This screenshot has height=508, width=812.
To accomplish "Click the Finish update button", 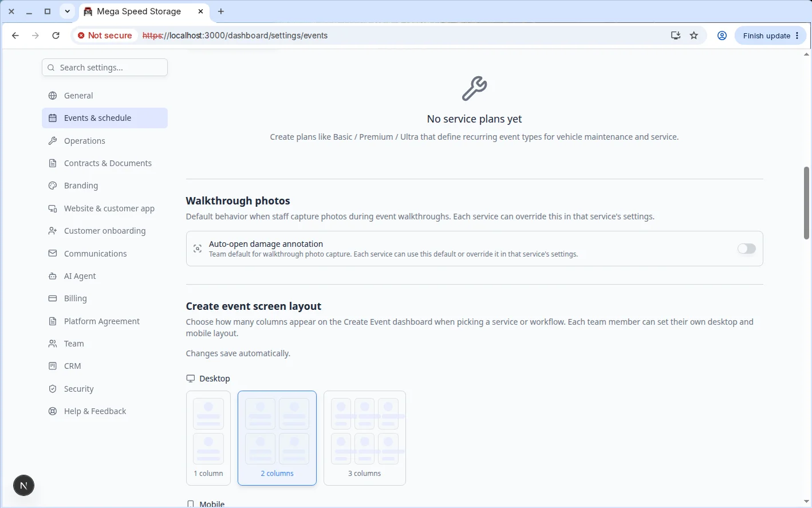I will pyautogui.click(x=771, y=36).
